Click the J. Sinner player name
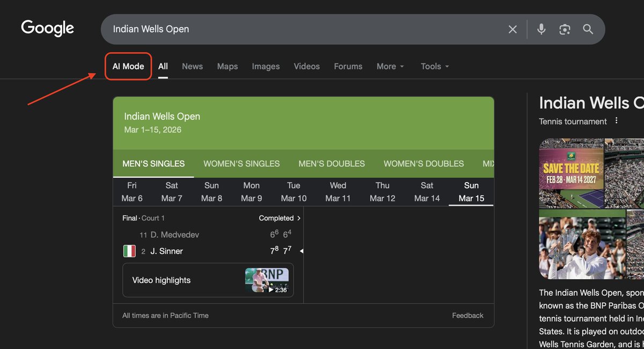This screenshot has width=644, height=349. click(166, 251)
